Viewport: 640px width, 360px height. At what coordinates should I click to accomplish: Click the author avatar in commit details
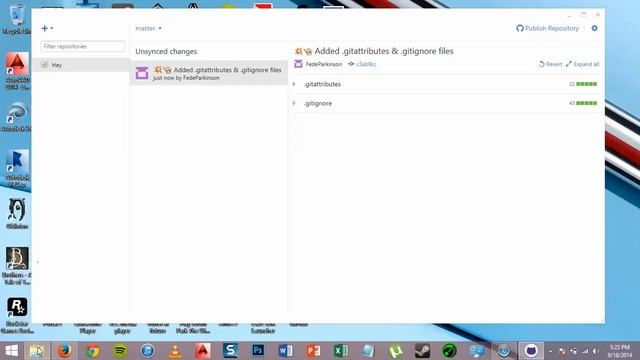tap(298, 64)
